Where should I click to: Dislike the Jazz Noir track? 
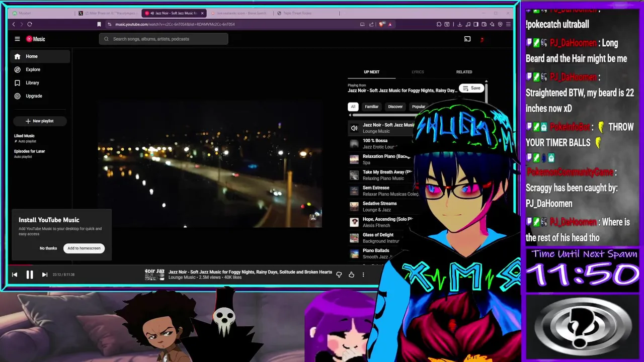click(339, 275)
